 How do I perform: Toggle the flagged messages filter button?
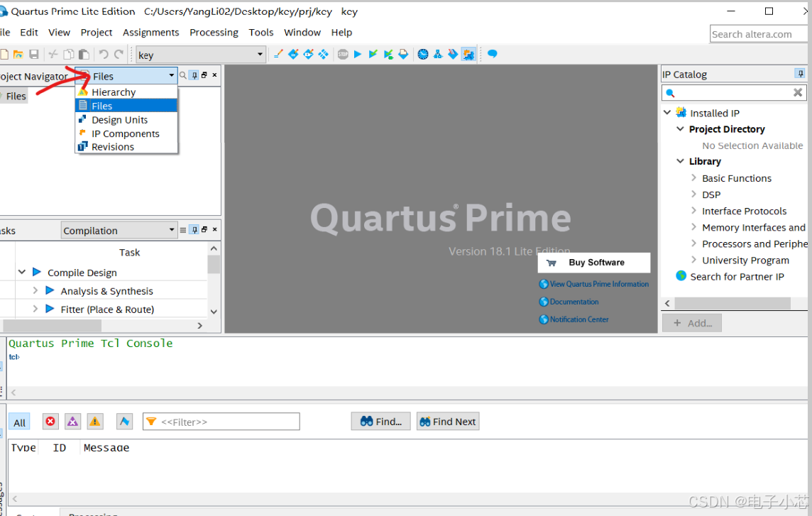124,421
